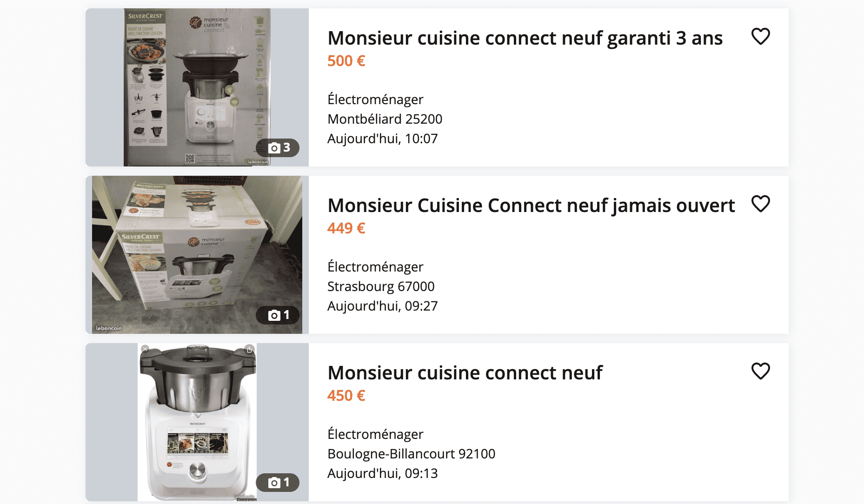Click the 449 € price

coord(346,228)
